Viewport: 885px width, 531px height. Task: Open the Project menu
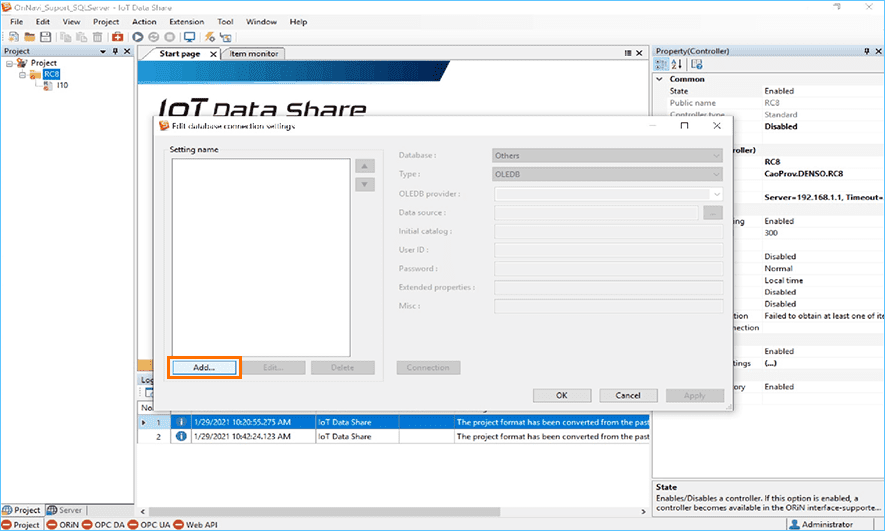pos(106,21)
